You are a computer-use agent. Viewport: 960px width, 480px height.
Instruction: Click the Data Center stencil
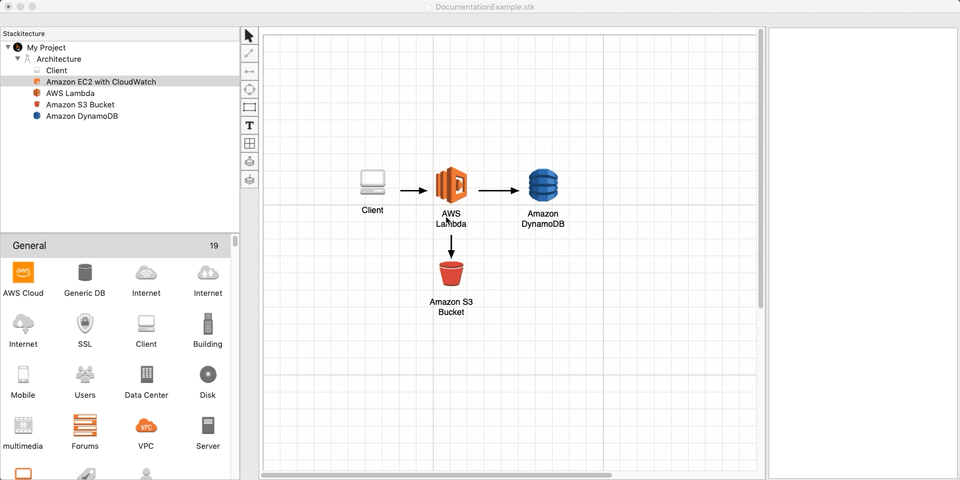(146, 375)
